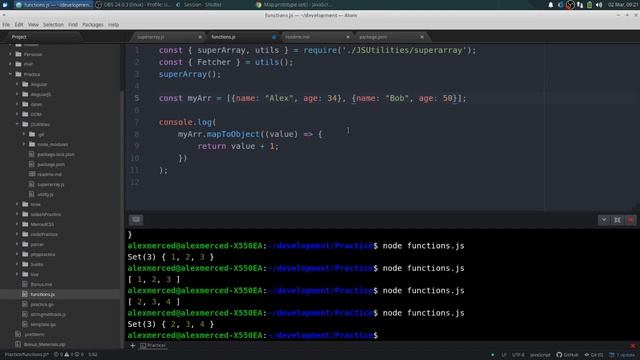Open template.go in the tree view

pos(43,324)
